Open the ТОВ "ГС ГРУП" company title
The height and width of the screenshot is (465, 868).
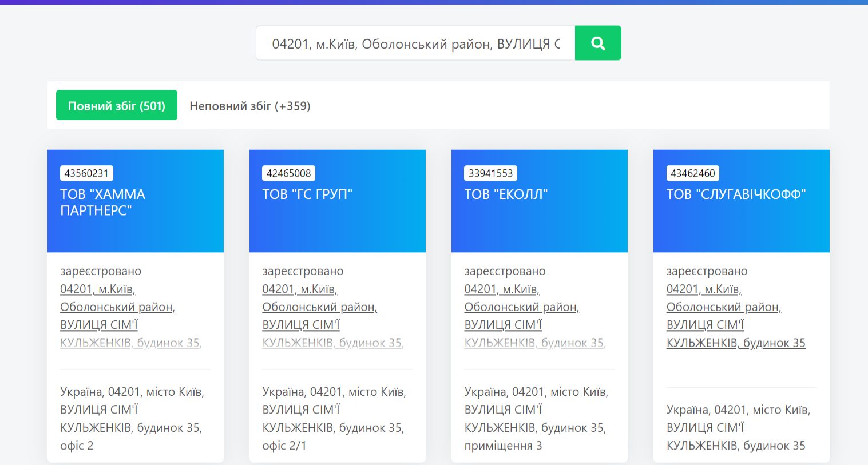(307, 194)
